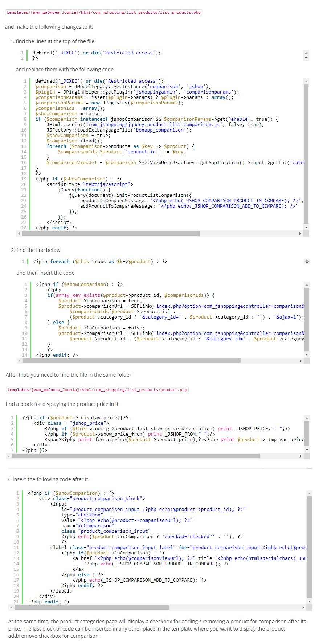Click the 'foreach ($this->rows as $k=>$product)' line
The image size is (315, 644).
tap(100, 262)
